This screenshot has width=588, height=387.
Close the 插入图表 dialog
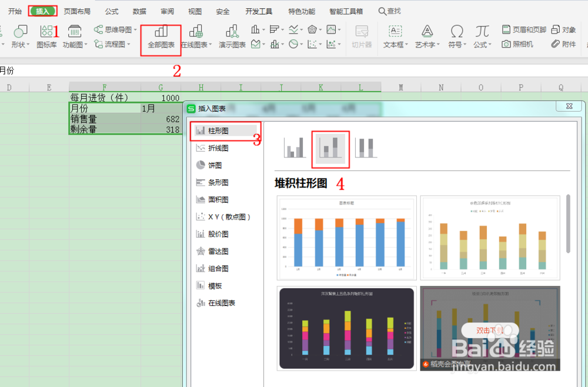tap(569, 106)
